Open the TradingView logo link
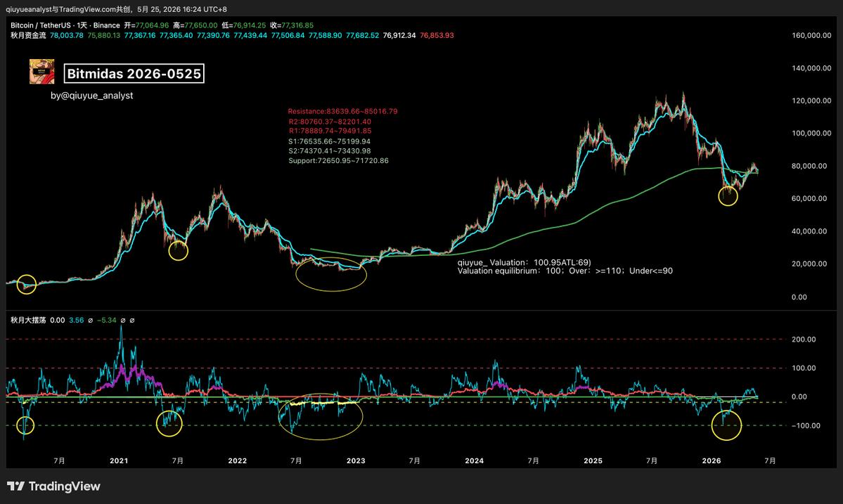Screen dimensions: 843x504 point(53,486)
